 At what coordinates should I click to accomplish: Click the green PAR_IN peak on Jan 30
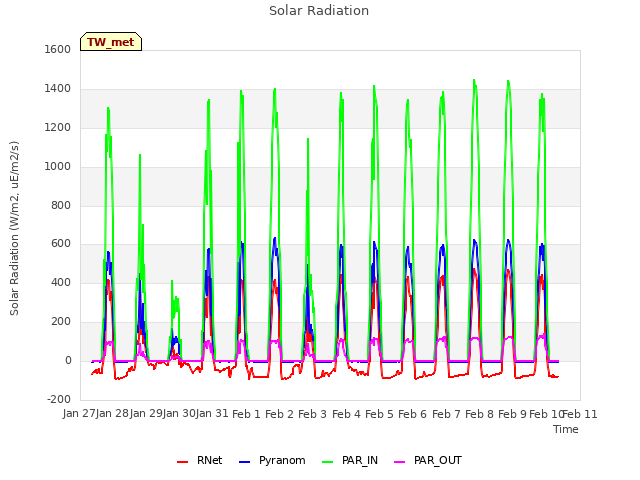click(x=172, y=281)
